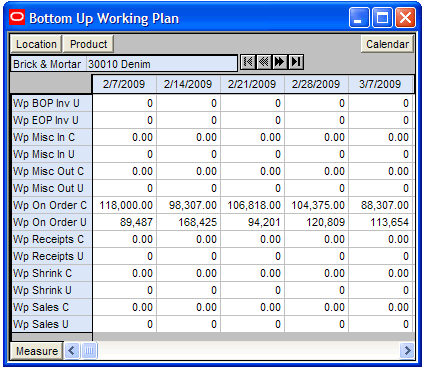Select the Wp Sales U row header
423x369 pixels.
pyautogui.click(x=52, y=324)
